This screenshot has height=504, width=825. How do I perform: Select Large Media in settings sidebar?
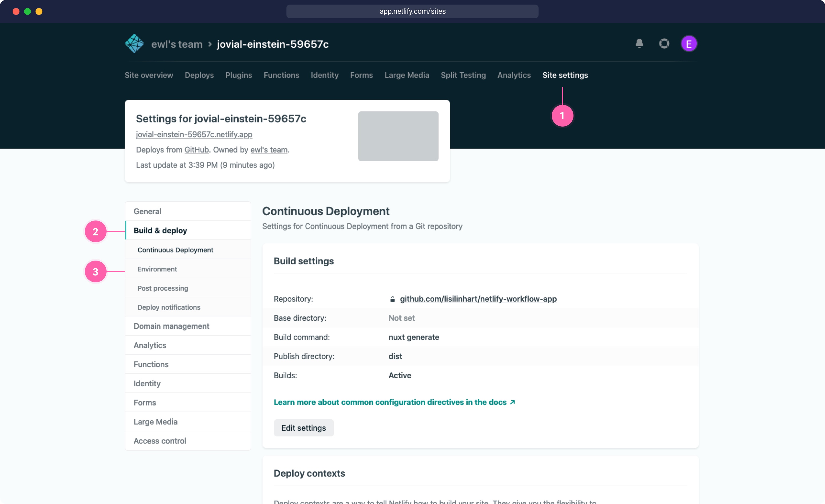click(x=188, y=422)
